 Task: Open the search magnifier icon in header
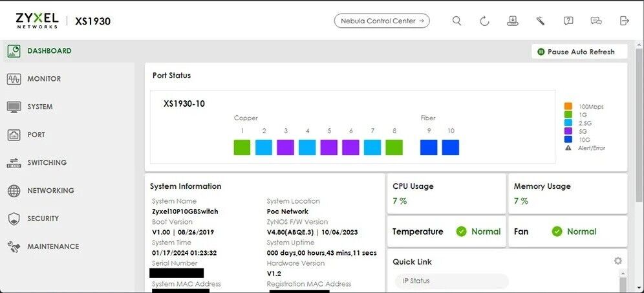[456, 21]
